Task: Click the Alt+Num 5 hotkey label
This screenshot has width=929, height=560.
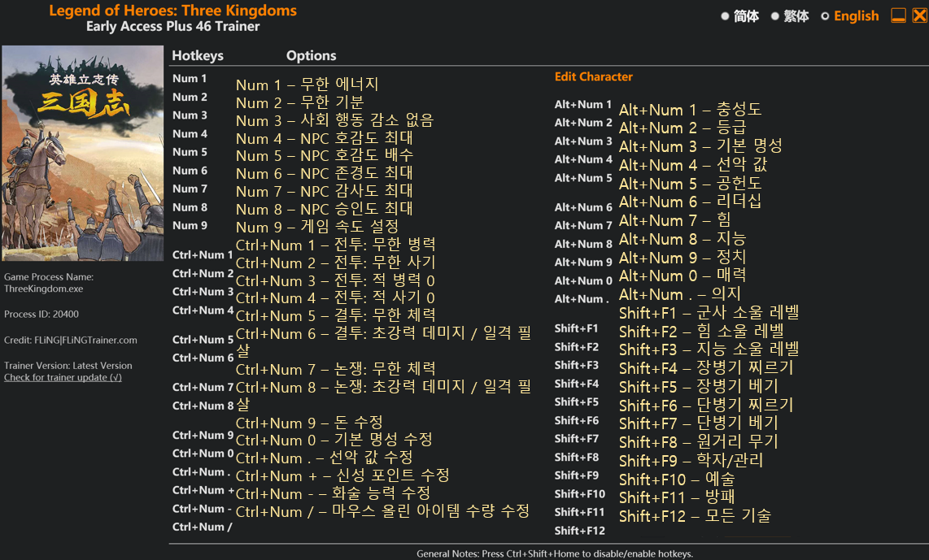Action: [583, 178]
